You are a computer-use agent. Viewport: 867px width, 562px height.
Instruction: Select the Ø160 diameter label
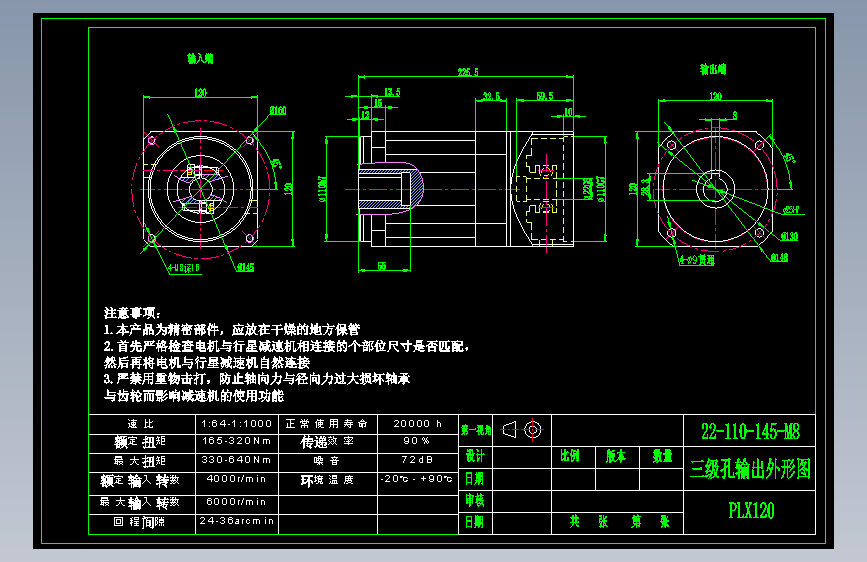click(278, 111)
